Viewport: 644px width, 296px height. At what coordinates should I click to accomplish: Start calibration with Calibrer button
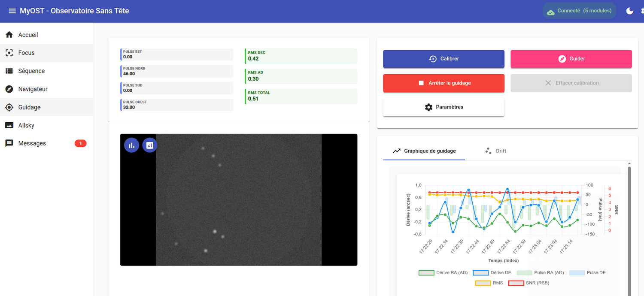click(444, 59)
